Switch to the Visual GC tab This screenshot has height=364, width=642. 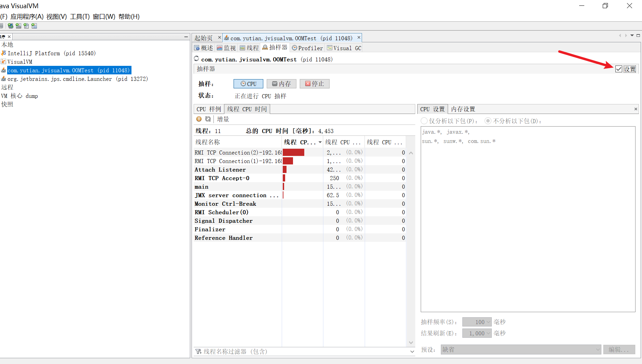(344, 48)
